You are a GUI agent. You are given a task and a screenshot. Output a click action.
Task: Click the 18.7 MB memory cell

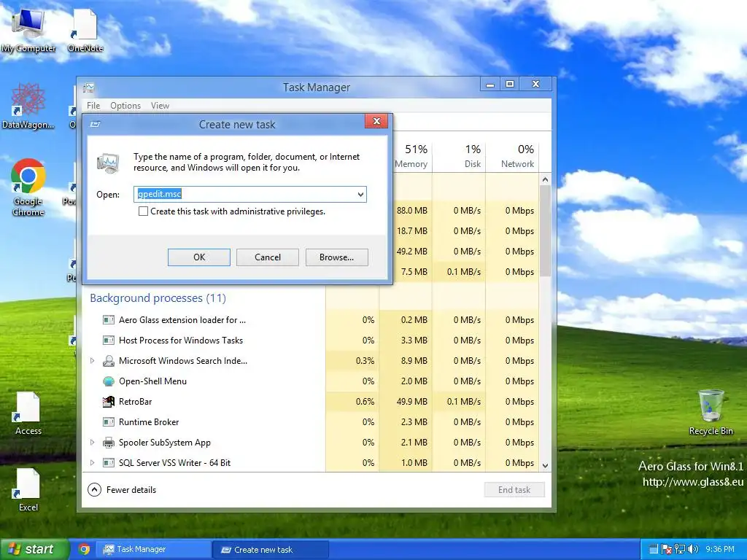click(411, 231)
